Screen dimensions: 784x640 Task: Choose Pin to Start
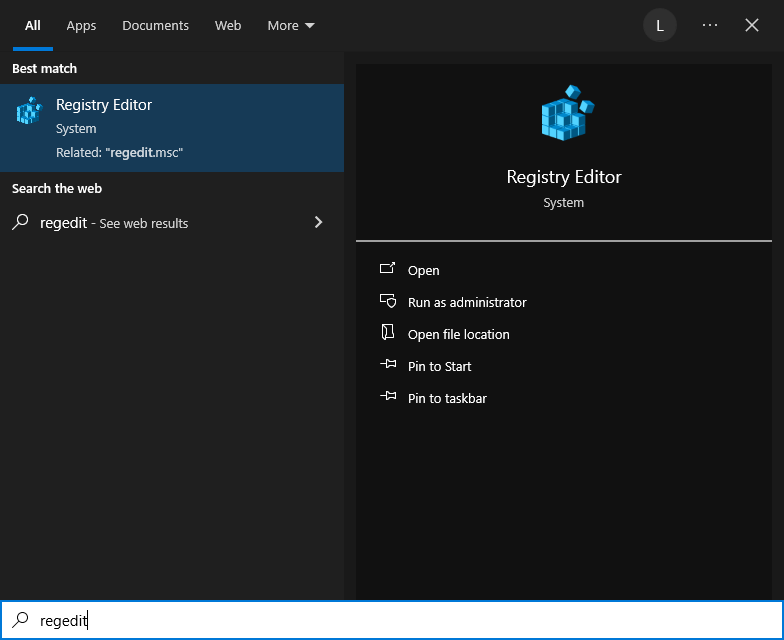point(440,366)
